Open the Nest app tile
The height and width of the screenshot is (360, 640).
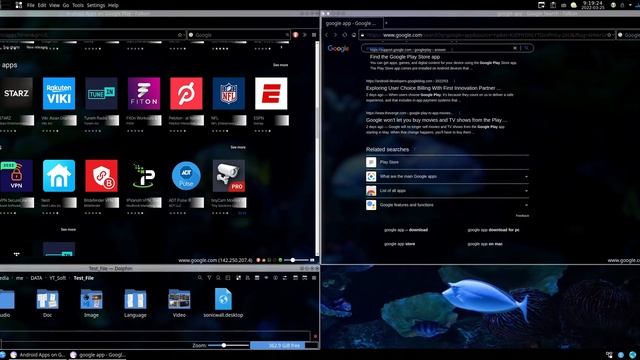[x=59, y=176]
